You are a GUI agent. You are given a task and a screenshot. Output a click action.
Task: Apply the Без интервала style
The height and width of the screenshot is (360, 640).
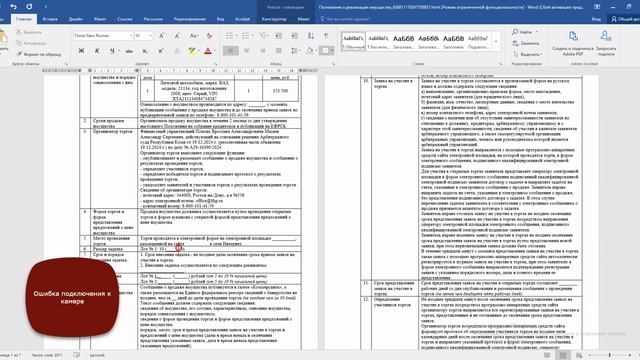(x=378, y=41)
